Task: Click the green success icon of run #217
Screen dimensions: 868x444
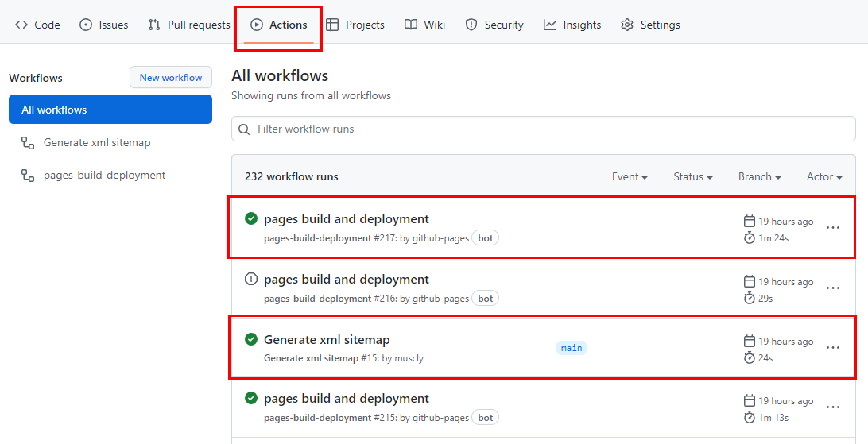Action: [251, 218]
